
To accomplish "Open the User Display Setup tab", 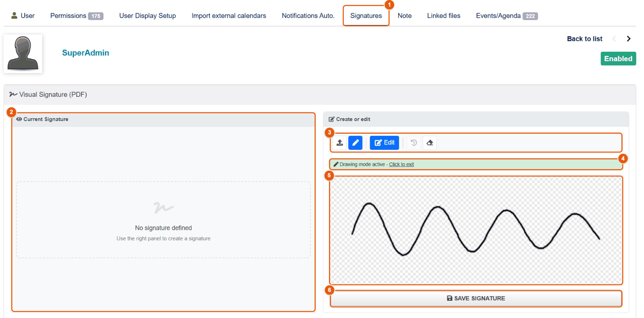I will (147, 16).
